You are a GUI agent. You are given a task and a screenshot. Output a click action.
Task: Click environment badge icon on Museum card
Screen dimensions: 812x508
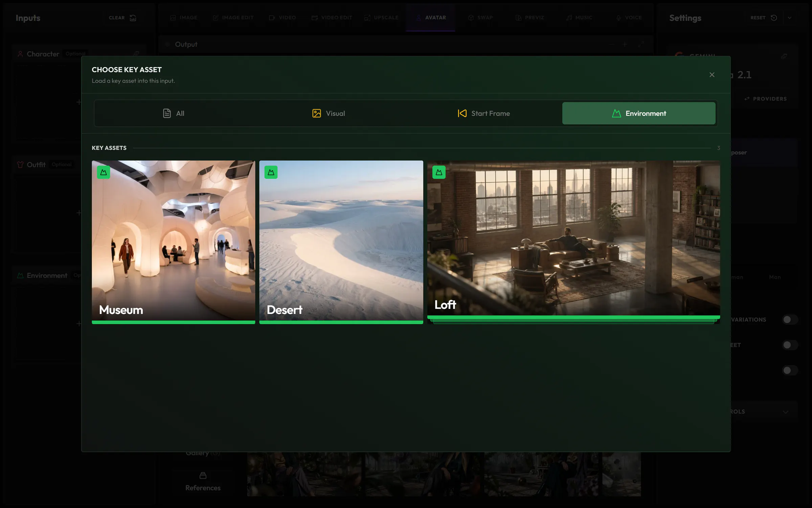[x=104, y=172]
